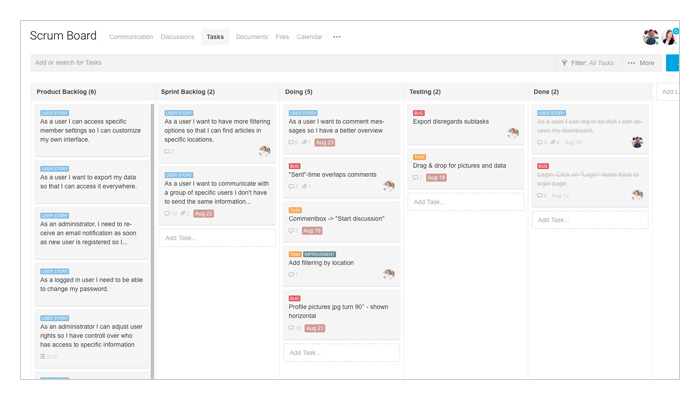The width and height of the screenshot is (700, 399).
Task: Open card about more filtering options
Action: click(x=217, y=133)
